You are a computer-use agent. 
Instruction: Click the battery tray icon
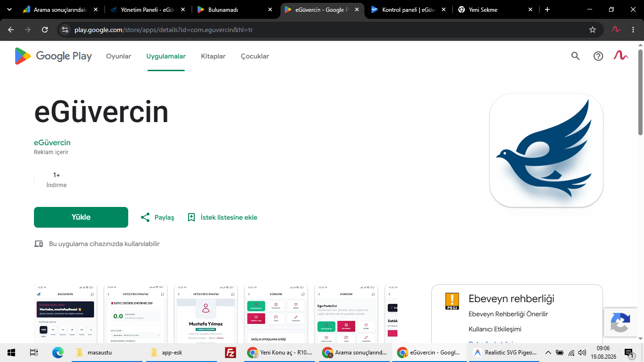tap(560, 353)
